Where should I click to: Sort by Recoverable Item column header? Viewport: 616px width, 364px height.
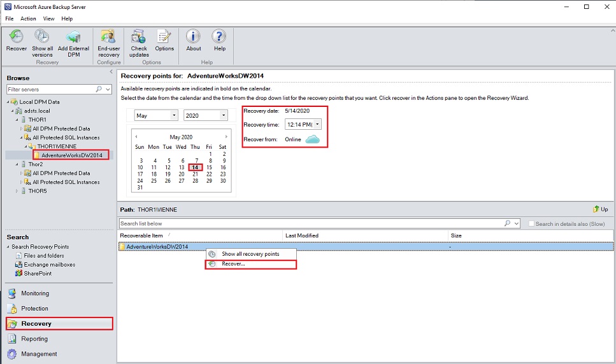tap(201, 235)
